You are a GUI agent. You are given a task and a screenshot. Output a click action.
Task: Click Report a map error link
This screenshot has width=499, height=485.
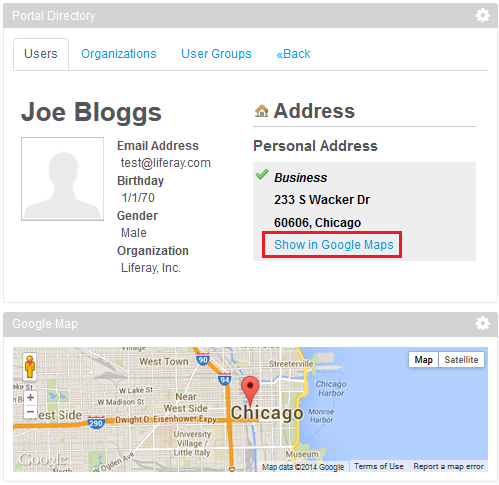tap(448, 466)
